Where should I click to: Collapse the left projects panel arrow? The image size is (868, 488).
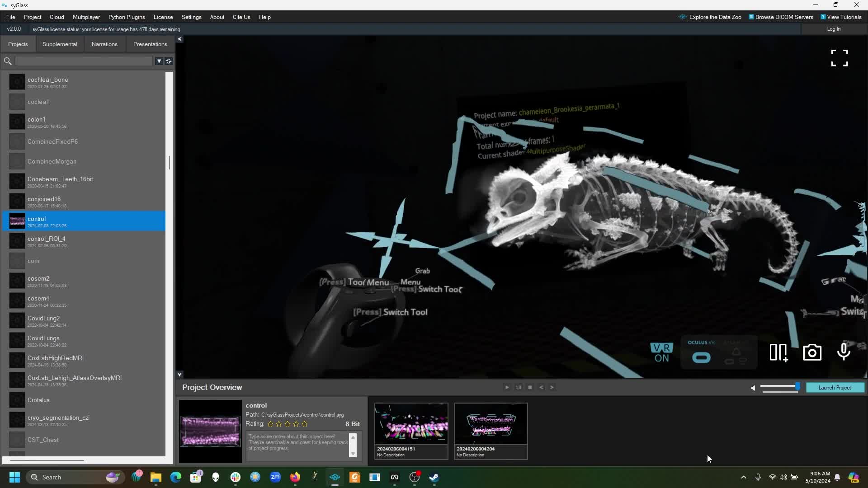click(179, 39)
